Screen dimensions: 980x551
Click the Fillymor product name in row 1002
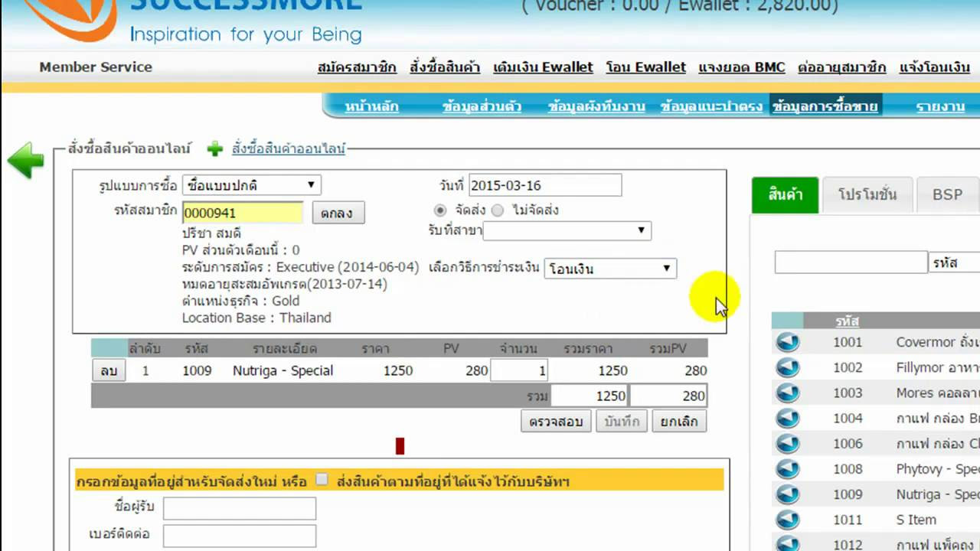tap(938, 367)
